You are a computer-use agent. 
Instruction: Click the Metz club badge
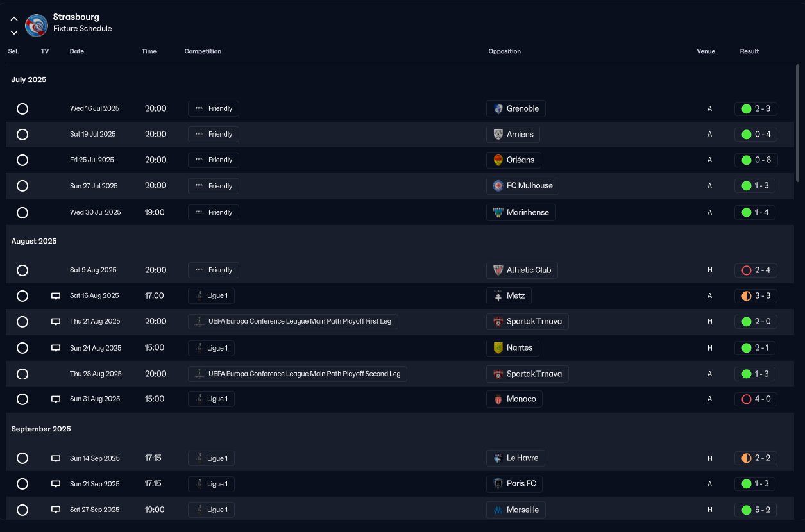pos(498,295)
